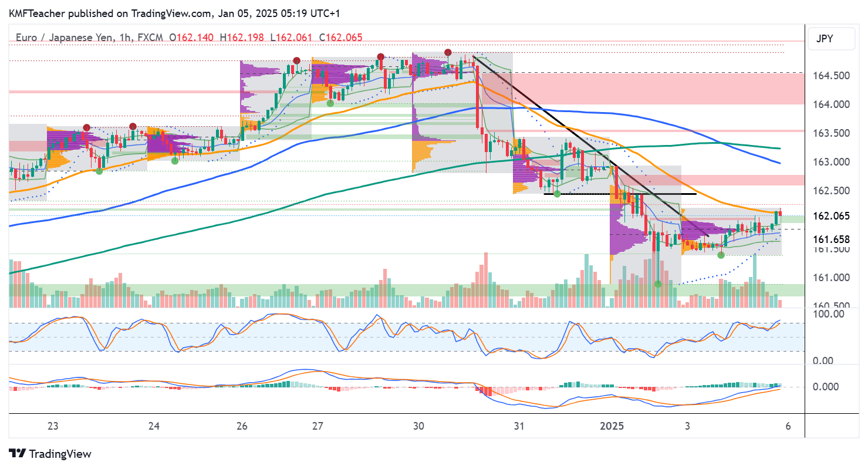The height and width of the screenshot is (469, 868).
Task: Click the TradingView logo at bottom left
Action: coord(50,454)
